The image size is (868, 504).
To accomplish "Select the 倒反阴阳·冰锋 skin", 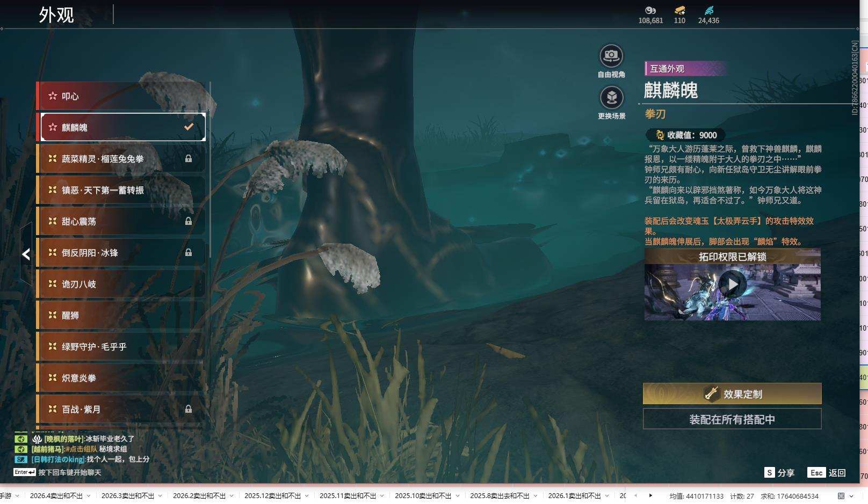I will click(x=121, y=253).
